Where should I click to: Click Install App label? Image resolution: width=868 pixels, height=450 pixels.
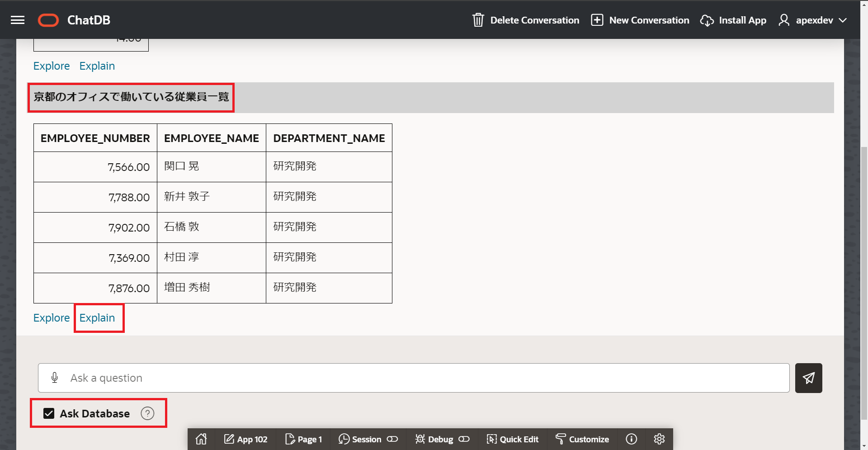coord(742,20)
